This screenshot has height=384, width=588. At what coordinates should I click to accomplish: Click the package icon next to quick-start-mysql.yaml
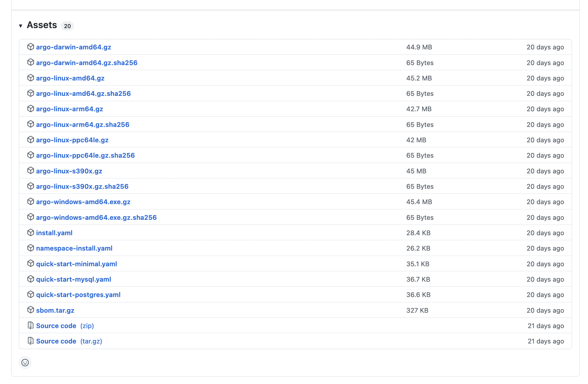[x=30, y=279]
